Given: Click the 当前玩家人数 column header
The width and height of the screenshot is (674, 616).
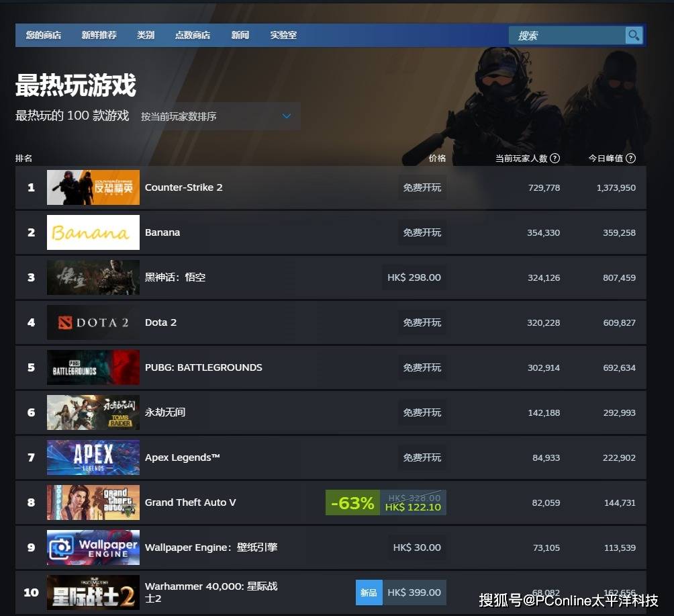Looking at the screenshot, I should click(522, 159).
